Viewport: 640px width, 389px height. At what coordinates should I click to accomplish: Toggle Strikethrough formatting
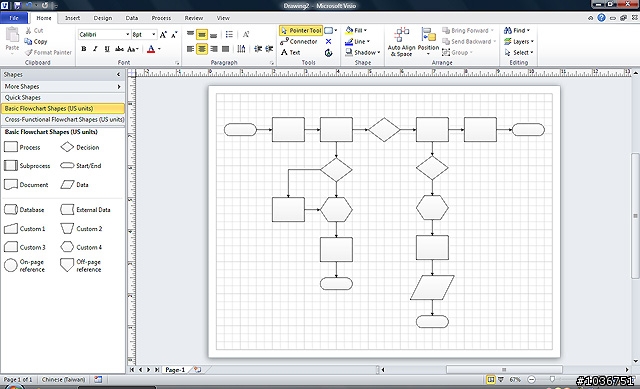pyautogui.click(x=119, y=49)
